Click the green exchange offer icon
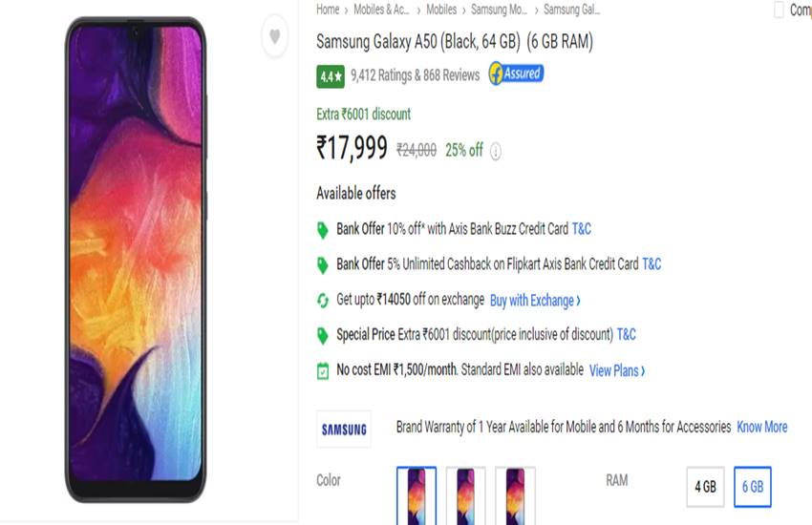812x525 pixels. 323,300
